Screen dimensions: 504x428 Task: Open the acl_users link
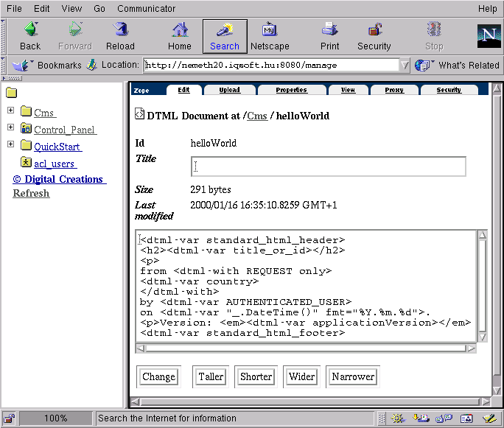pyautogui.click(x=55, y=164)
